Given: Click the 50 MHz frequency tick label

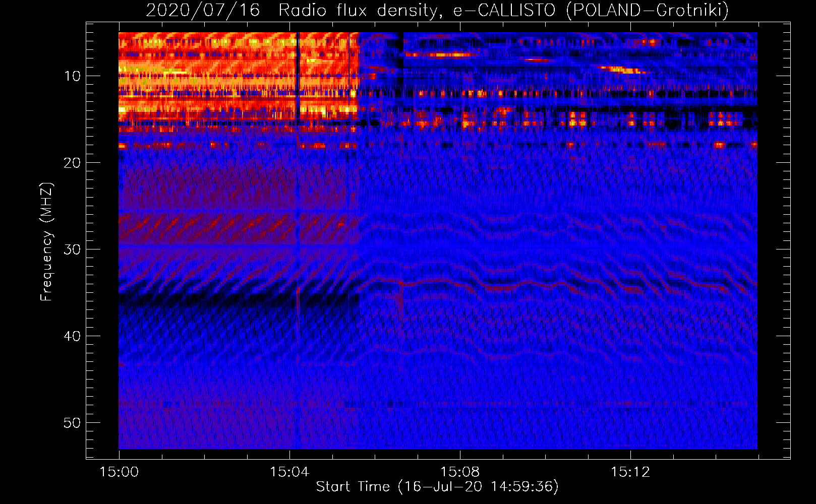Looking at the screenshot, I should tap(73, 423).
